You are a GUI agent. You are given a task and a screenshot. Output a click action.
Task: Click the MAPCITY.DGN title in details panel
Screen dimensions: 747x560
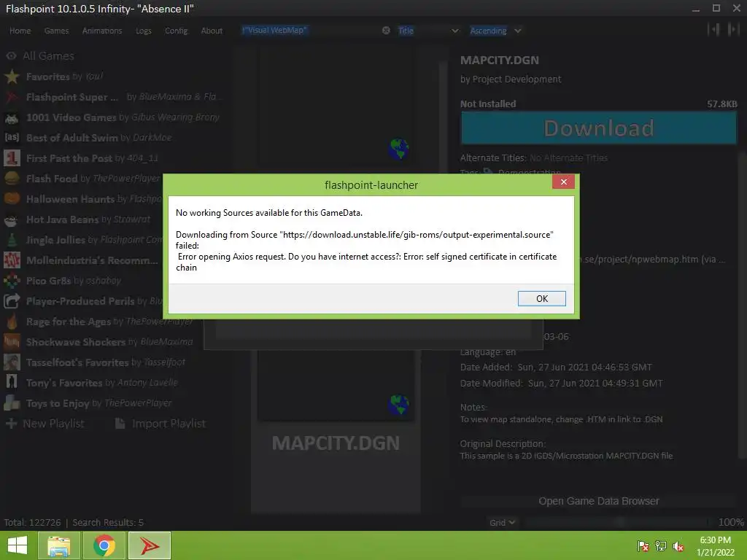(x=499, y=61)
